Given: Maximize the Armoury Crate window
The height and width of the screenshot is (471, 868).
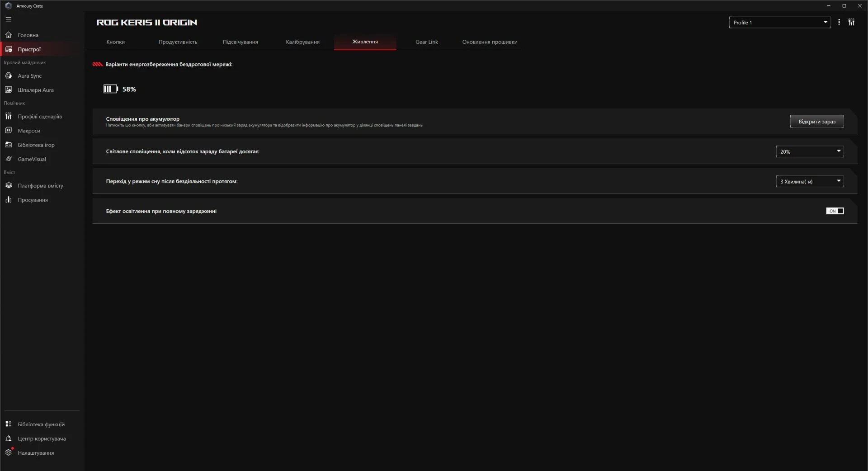Looking at the screenshot, I should (x=844, y=6).
